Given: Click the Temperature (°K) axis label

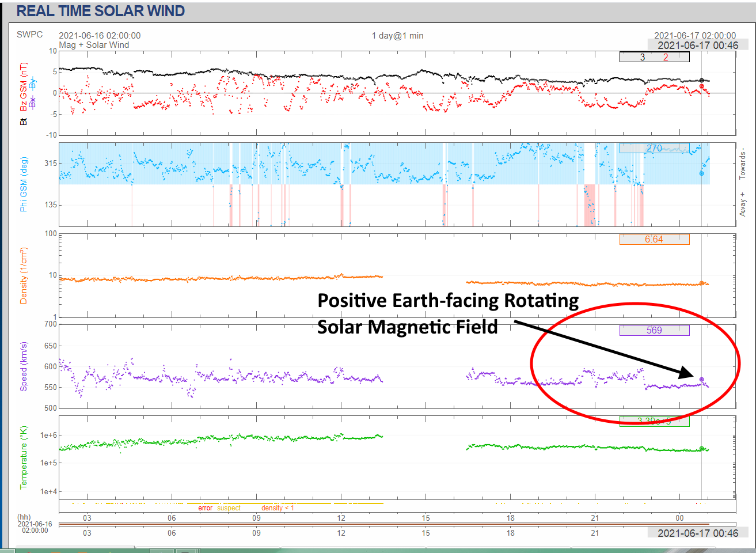Looking at the screenshot, I should pos(24,458).
